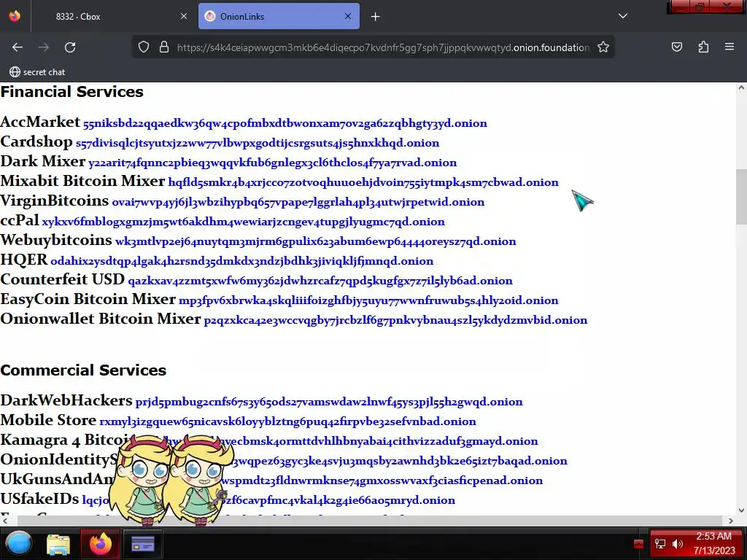Save page to Pocket
The image size is (747, 560).
point(676,47)
